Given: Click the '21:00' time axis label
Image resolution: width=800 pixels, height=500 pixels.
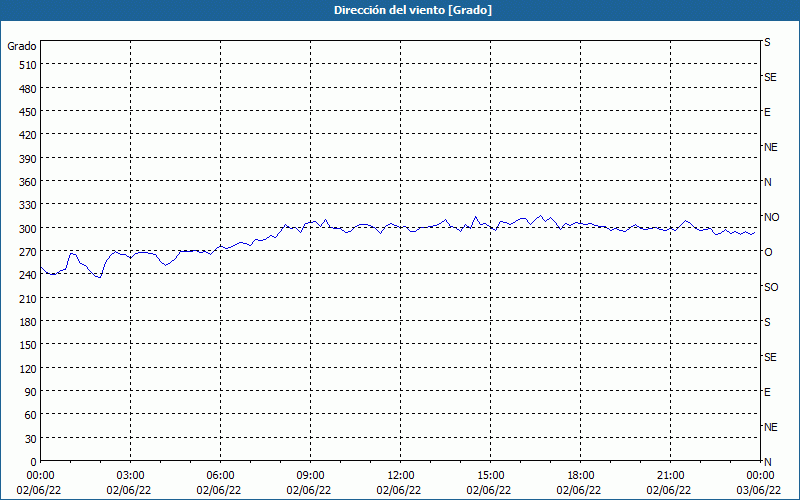Looking at the screenshot, I should click(x=670, y=476).
